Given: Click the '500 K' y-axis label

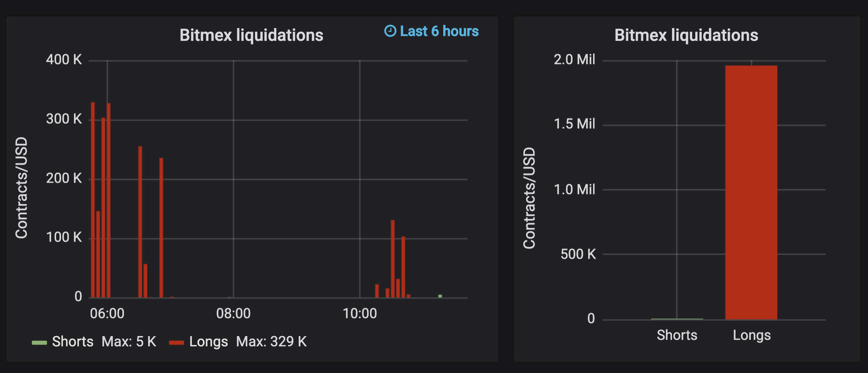Looking at the screenshot, I should 578,254.
